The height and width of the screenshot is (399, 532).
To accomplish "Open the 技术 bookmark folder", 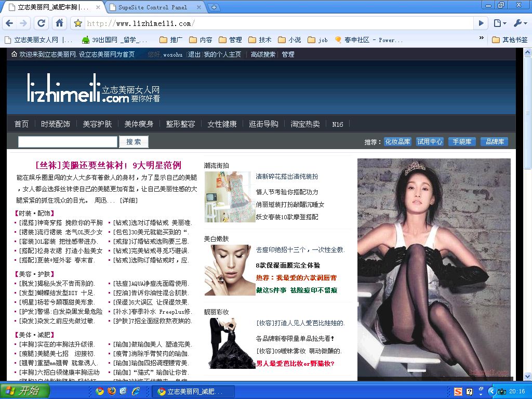I will tap(260, 40).
